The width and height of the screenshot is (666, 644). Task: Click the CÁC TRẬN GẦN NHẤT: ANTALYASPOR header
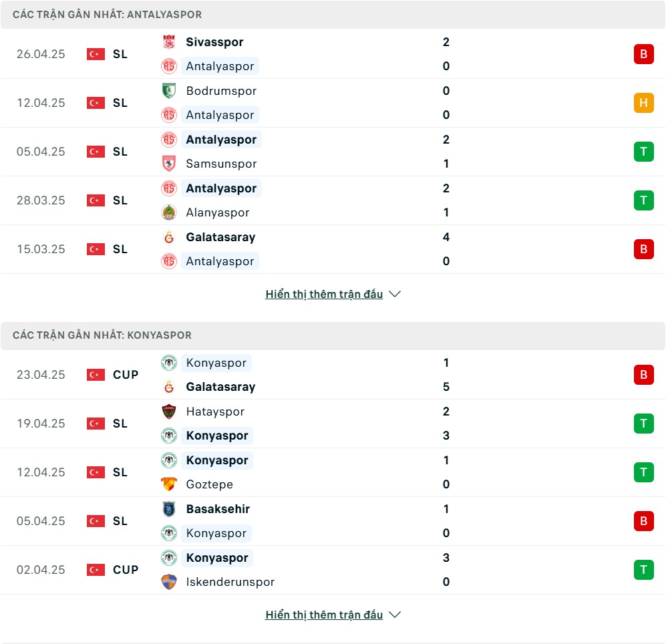pos(107,15)
